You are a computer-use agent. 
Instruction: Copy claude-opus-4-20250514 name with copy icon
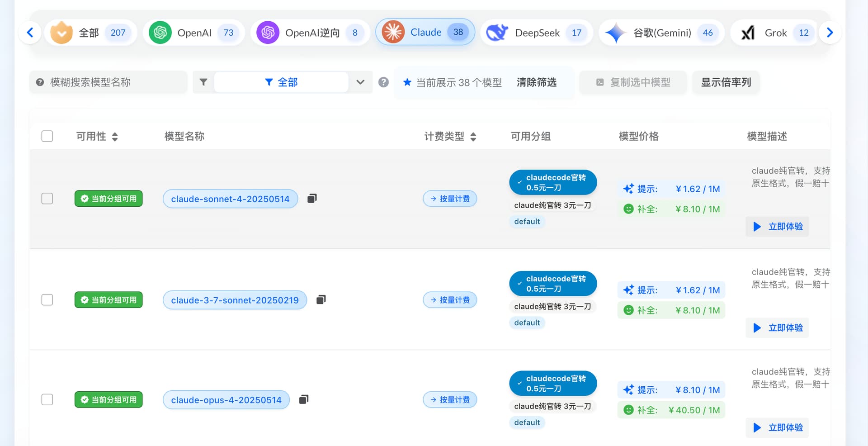[x=304, y=399]
